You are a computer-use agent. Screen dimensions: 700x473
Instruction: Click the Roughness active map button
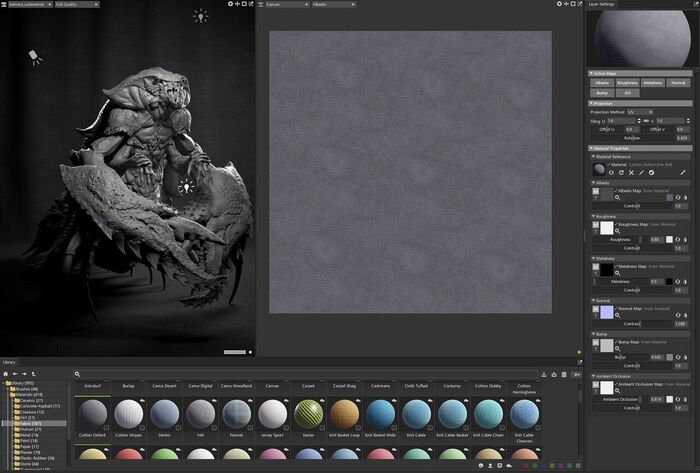point(627,82)
